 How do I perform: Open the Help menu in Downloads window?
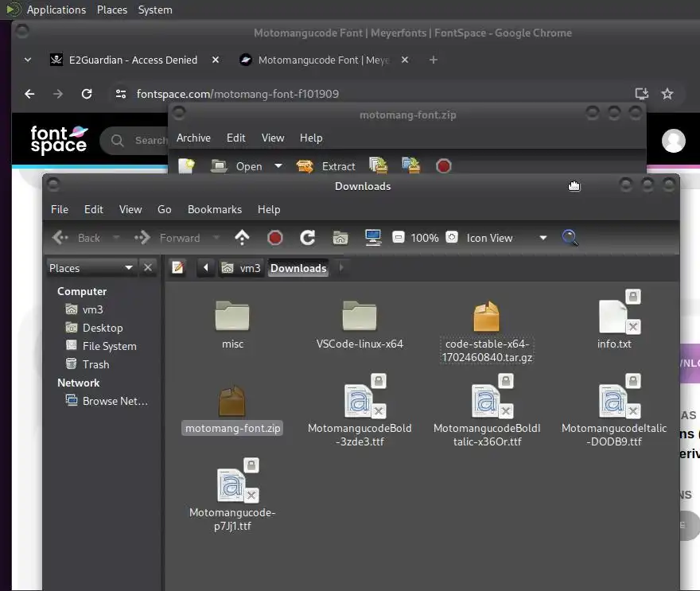tap(269, 209)
